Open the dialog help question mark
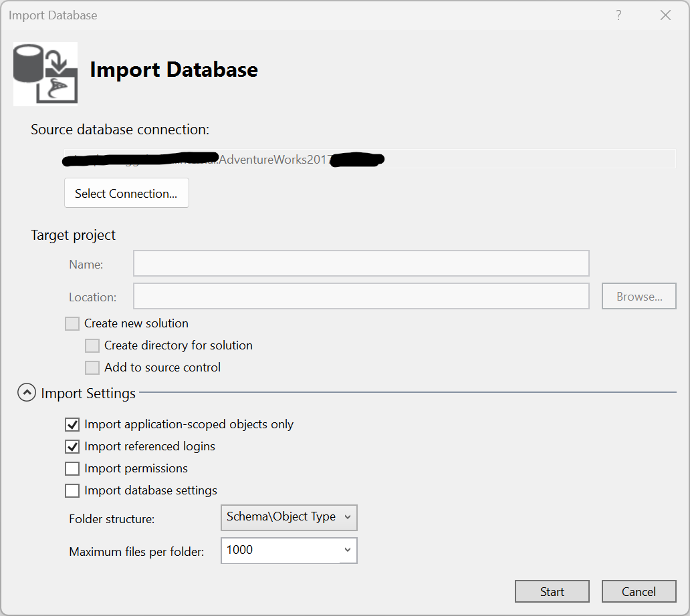690x616 pixels. [618, 15]
